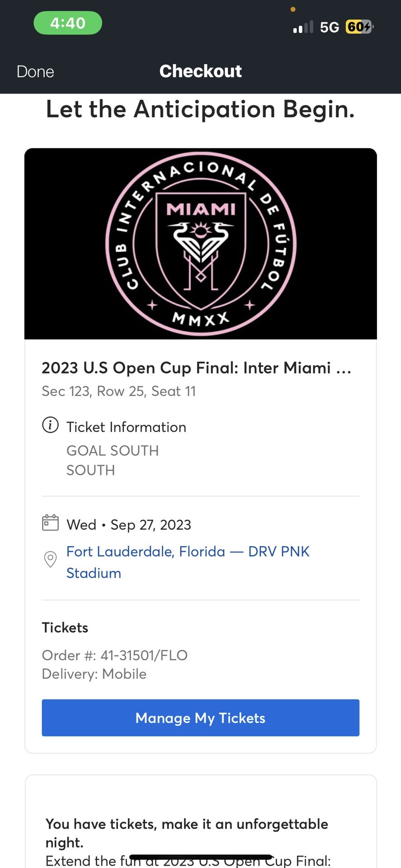
Task: Tap the cellular signal bars icon
Action: pyautogui.click(x=303, y=27)
